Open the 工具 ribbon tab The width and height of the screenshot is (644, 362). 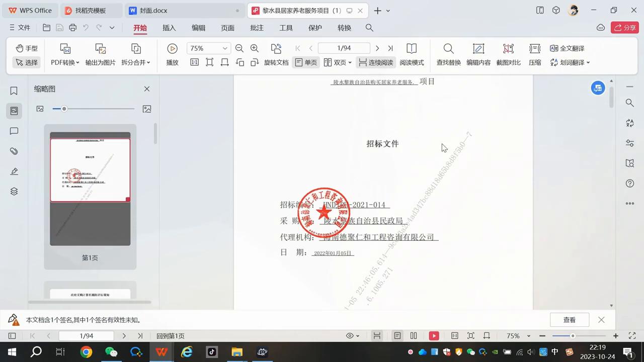point(286,28)
